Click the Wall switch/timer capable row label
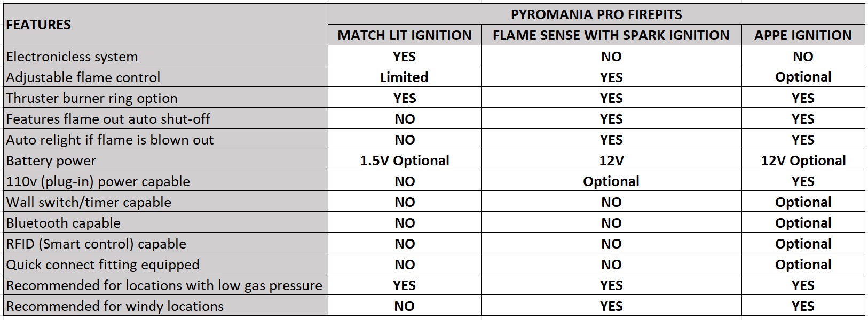Image resolution: width=868 pixels, height=320 pixels. click(x=165, y=202)
